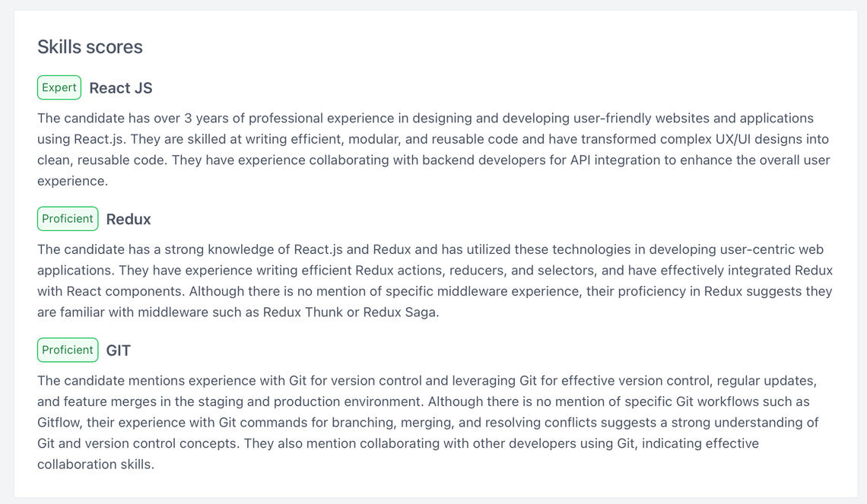The width and height of the screenshot is (867, 504).
Task: Click "collaboration skills" ending the GIT description
Action: pyautogui.click(x=94, y=464)
